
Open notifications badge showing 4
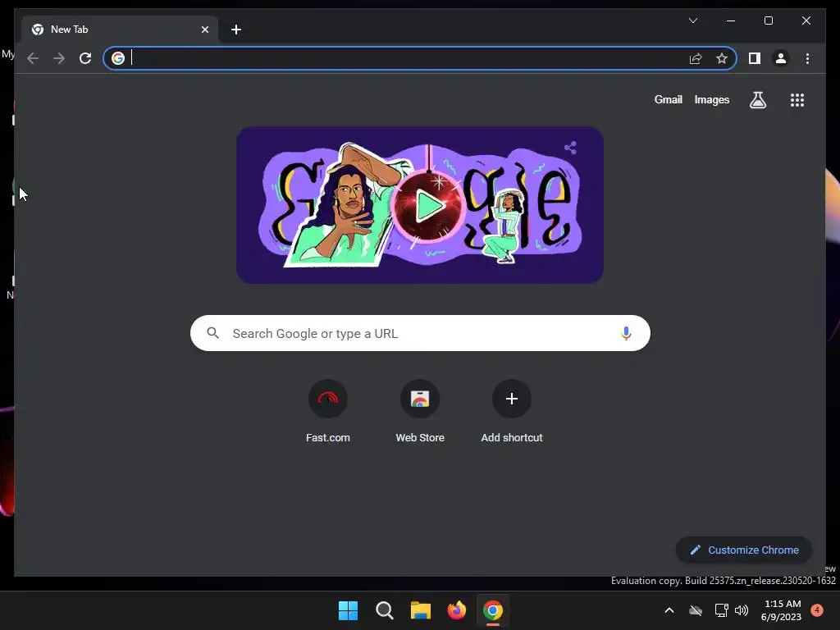pos(817,610)
